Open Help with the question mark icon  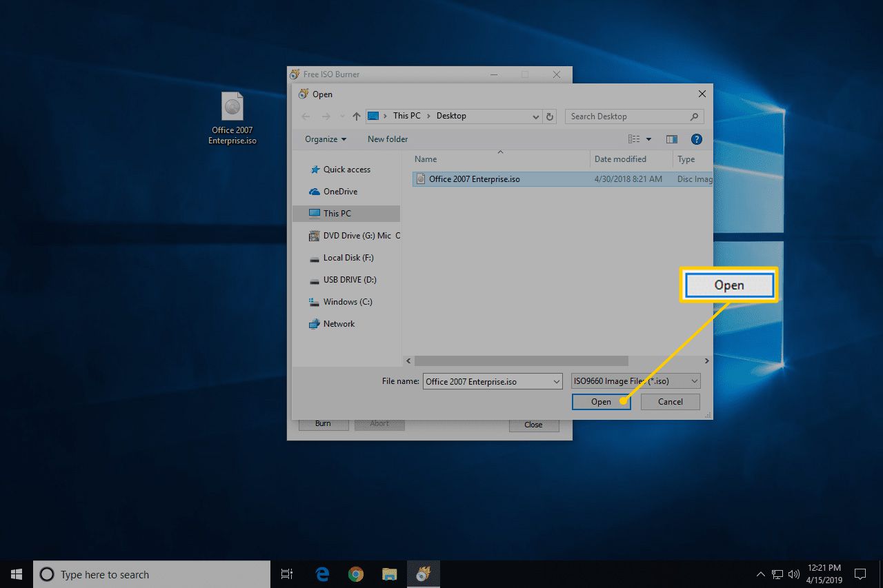(x=696, y=139)
